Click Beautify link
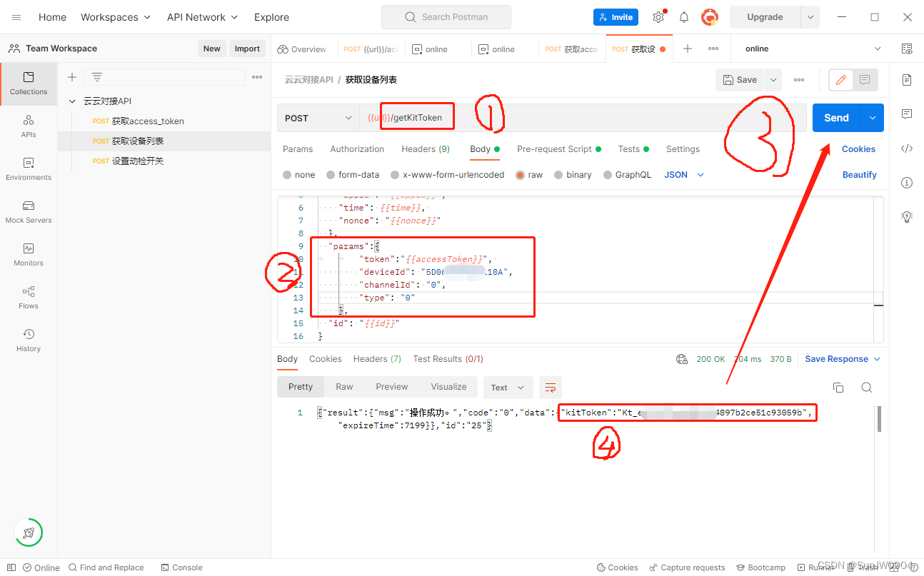This screenshot has height=576, width=924. tap(859, 175)
